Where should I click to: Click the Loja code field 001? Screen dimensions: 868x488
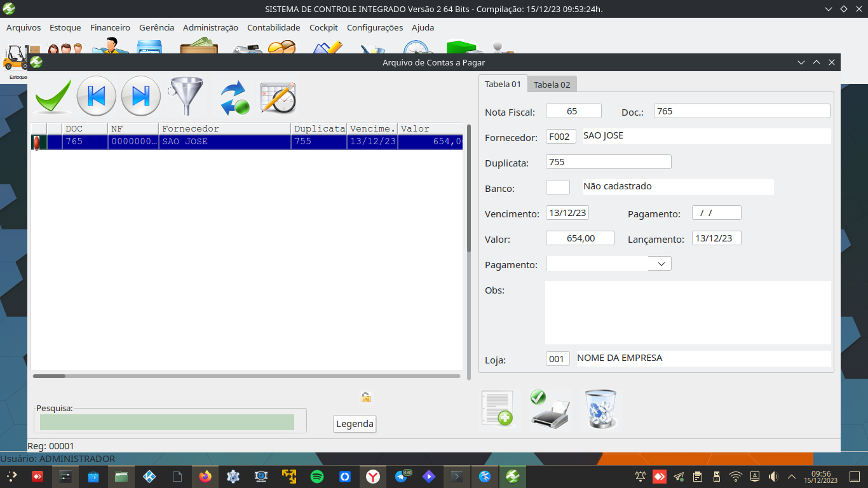[x=557, y=359]
